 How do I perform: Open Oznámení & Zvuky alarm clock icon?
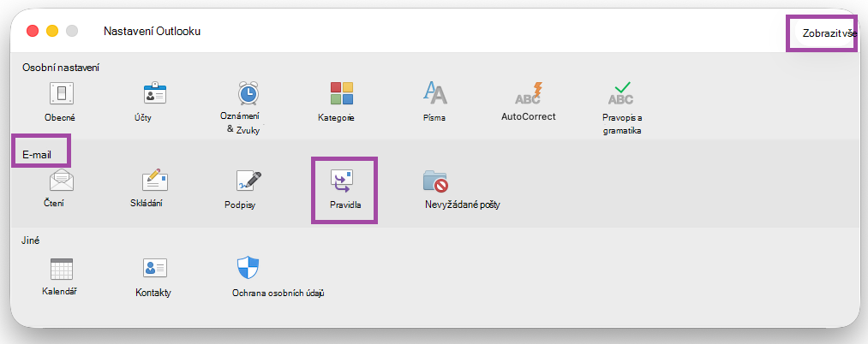(x=248, y=92)
